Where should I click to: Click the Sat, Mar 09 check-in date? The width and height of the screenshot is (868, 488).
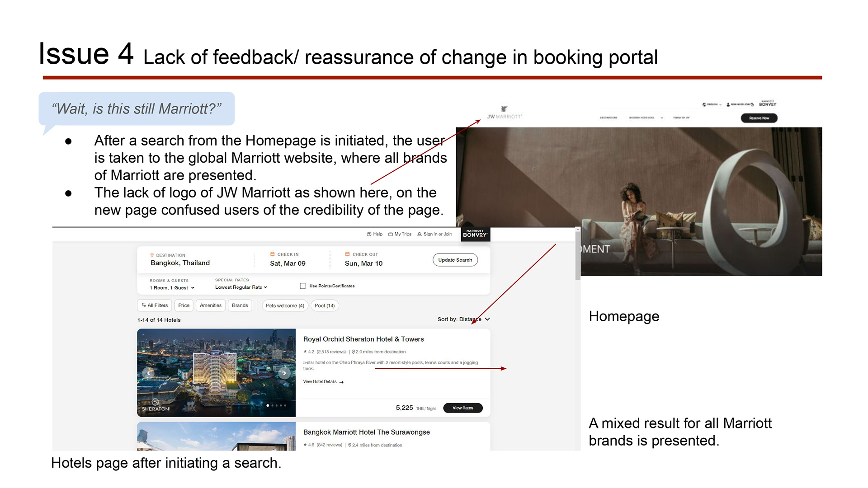click(288, 263)
